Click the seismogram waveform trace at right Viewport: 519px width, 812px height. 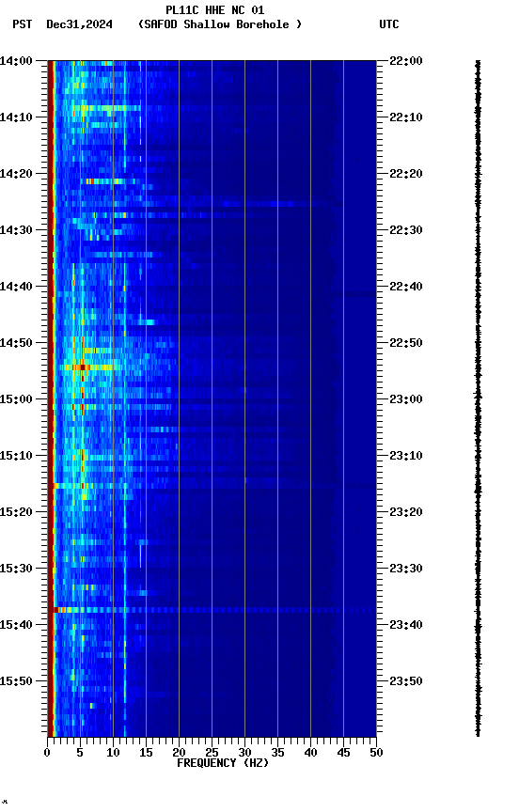(x=478, y=398)
